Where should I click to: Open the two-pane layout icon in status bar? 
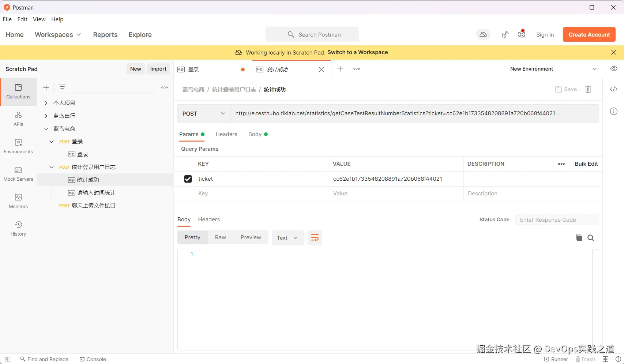[x=606, y=359]
